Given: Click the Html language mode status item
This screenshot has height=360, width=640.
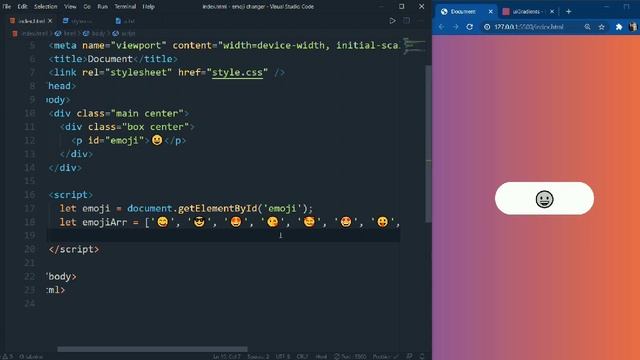Looking at the screenshot, I should click(321, 356).
